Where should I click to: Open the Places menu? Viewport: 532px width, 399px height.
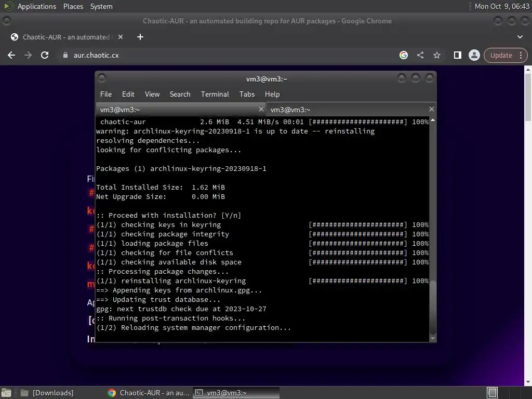pyautogui.click(x=73, y=6)
